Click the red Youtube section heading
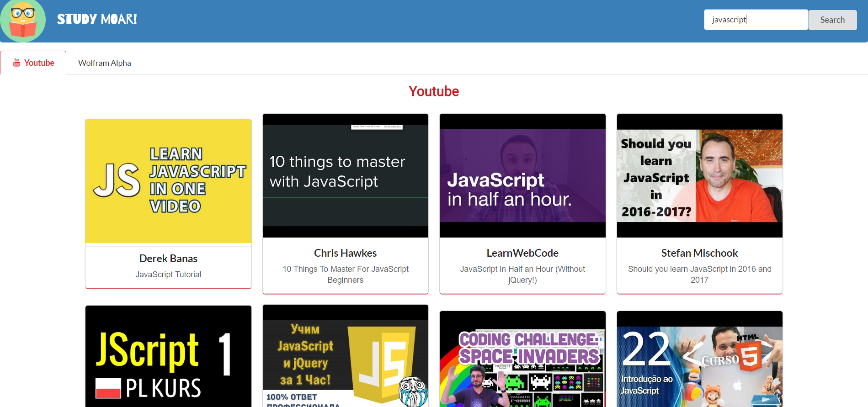 [434, 91]
